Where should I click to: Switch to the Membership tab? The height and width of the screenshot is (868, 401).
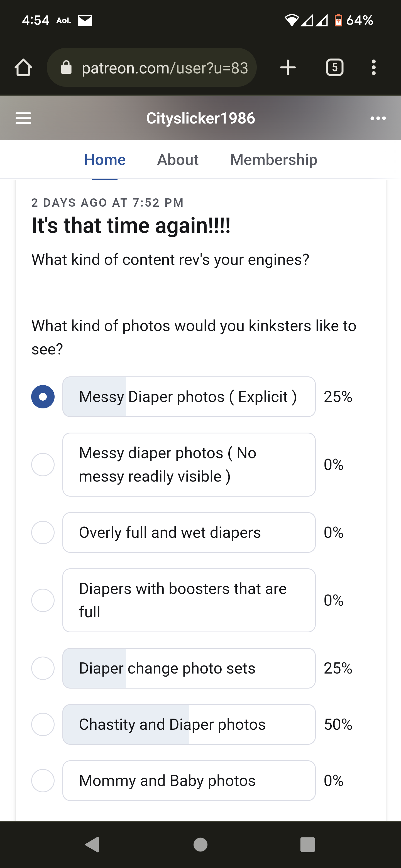pos(273,159)
